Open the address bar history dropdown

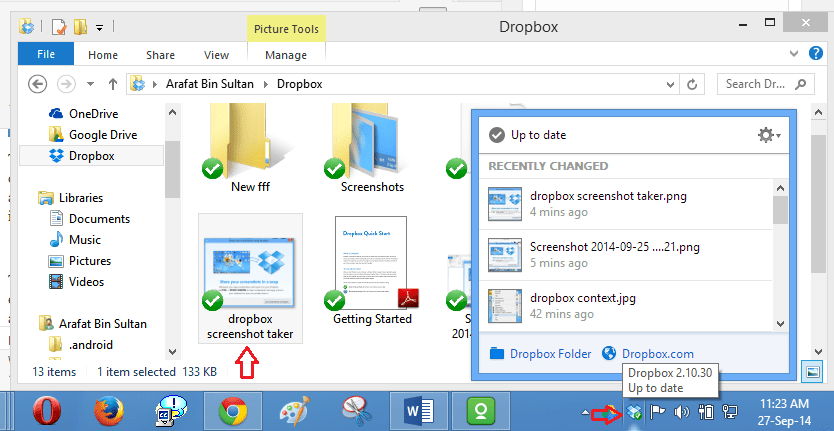pos(670,84)
